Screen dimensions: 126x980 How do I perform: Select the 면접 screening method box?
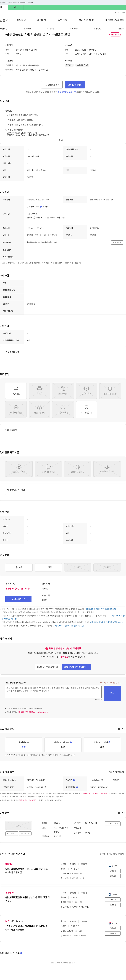coord(48,567)
